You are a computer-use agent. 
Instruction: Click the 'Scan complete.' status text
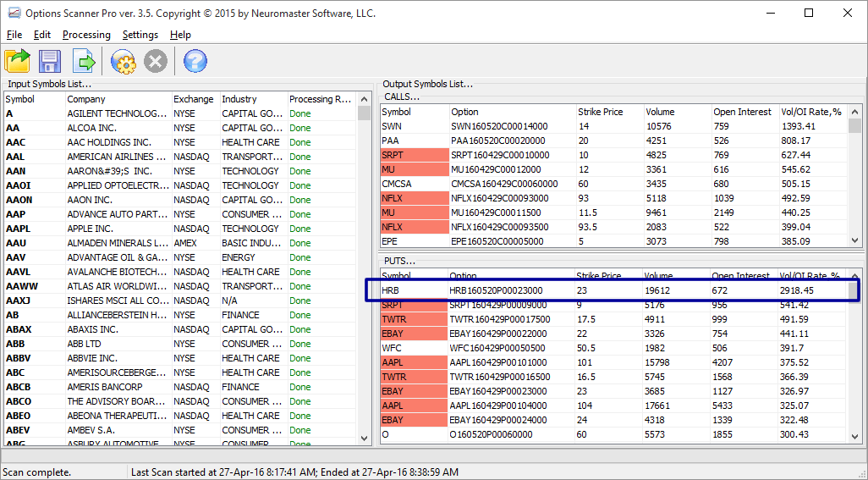pos(37,472)
